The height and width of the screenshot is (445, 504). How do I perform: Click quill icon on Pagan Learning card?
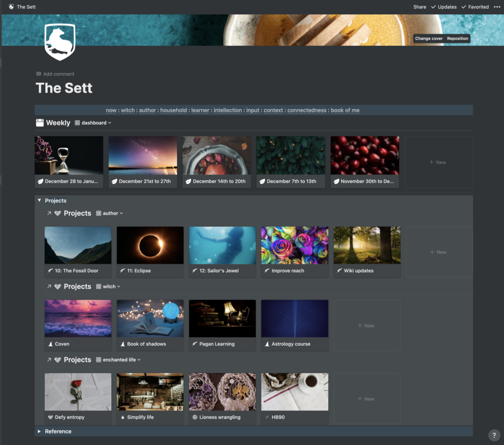coord(195,344)
